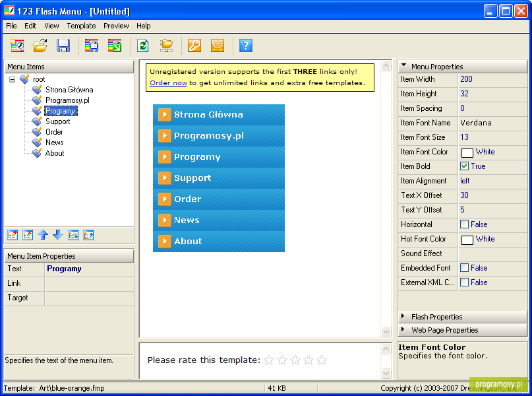Follow the Order now link
This screenshot has height=396, width=532.
click(x=168, y=83)
